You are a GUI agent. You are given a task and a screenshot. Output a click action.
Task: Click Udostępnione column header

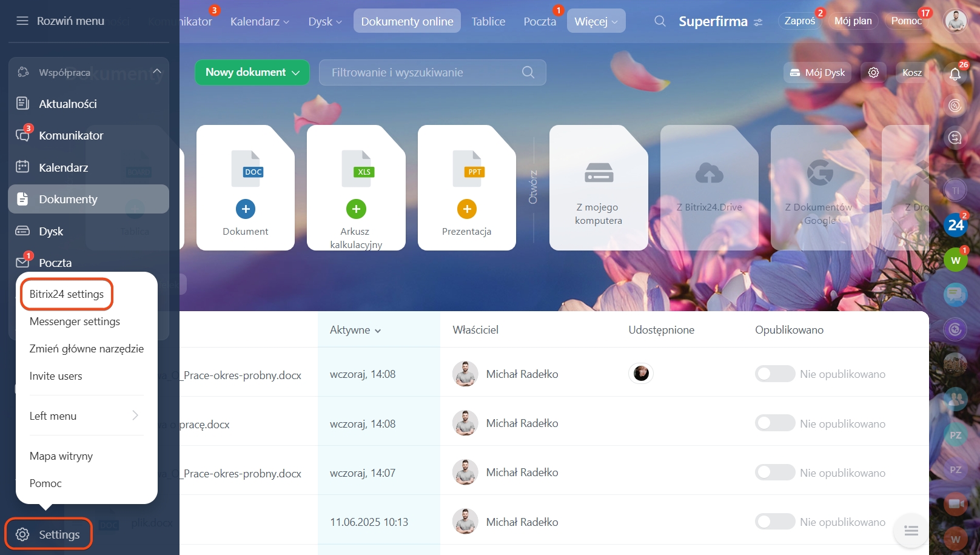pos(661,330)
